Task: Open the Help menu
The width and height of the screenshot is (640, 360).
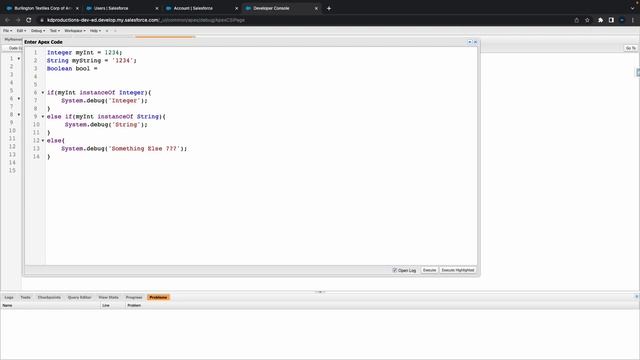Action: (95, 31)
